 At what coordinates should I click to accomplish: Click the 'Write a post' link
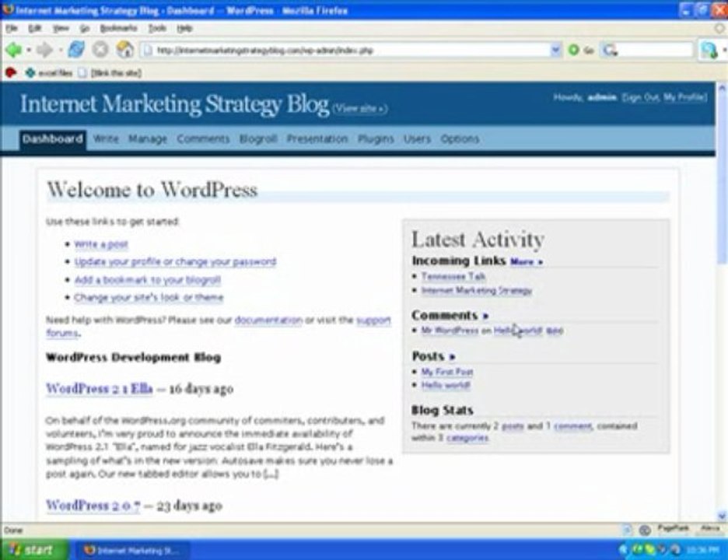pos(101,244)
